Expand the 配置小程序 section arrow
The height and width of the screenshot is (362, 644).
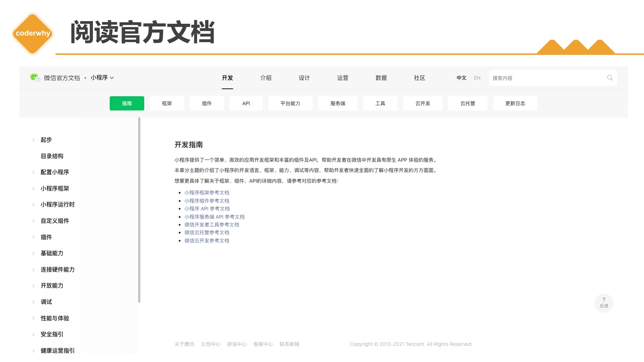(34, 172)
